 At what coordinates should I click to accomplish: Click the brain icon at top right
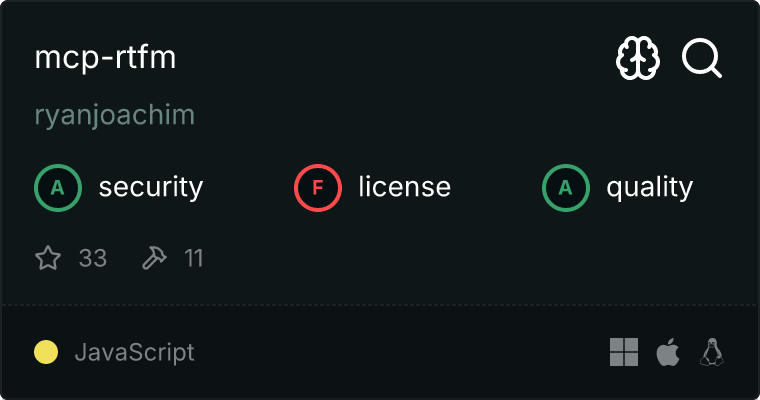638,59
